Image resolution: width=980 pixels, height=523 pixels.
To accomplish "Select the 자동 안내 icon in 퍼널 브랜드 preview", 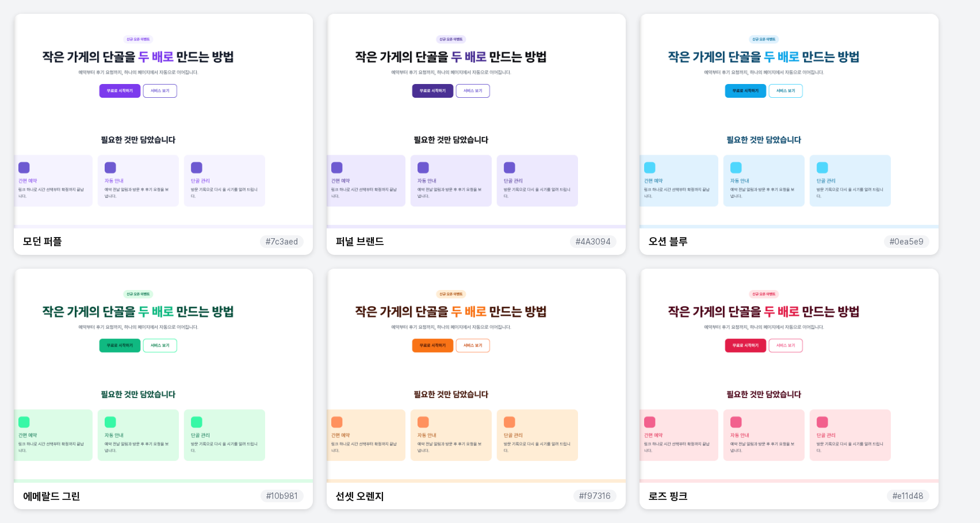I will tap(423, 167).
